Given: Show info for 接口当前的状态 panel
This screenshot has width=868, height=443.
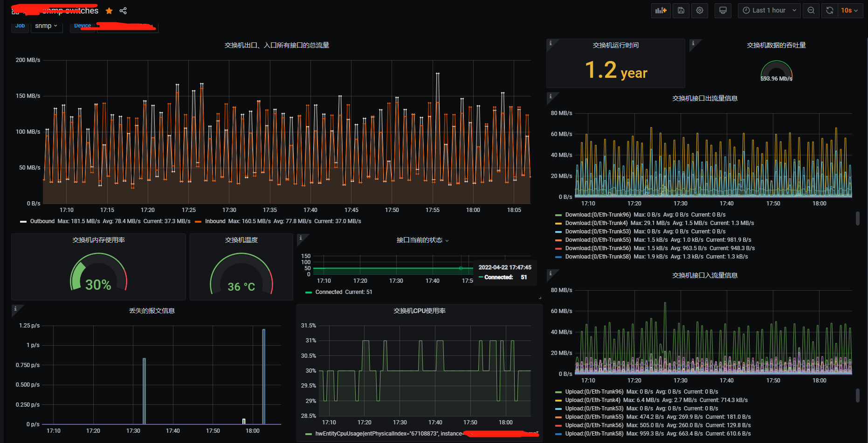Looking at the screenshot, I should (x=301, y=238).
